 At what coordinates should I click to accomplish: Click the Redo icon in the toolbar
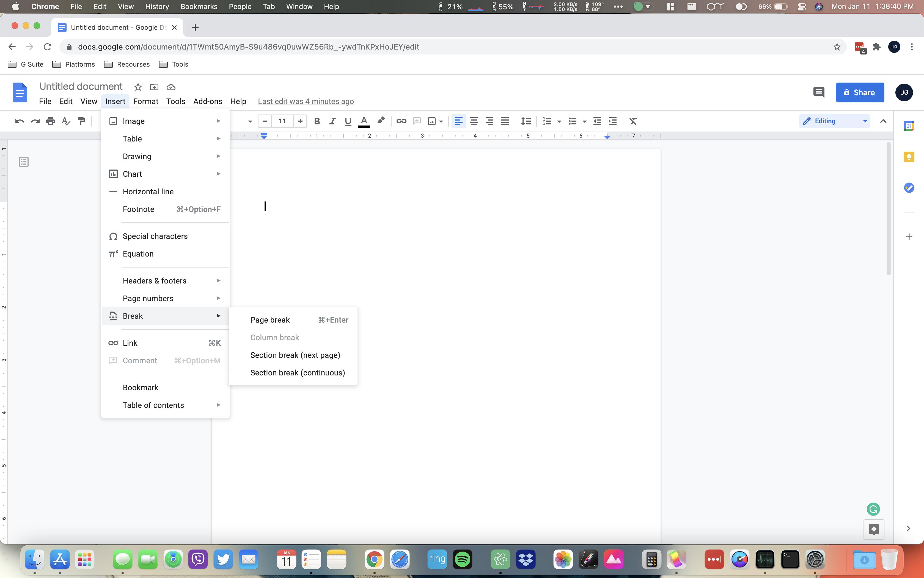pyautogui.click(x=35, y=121)
